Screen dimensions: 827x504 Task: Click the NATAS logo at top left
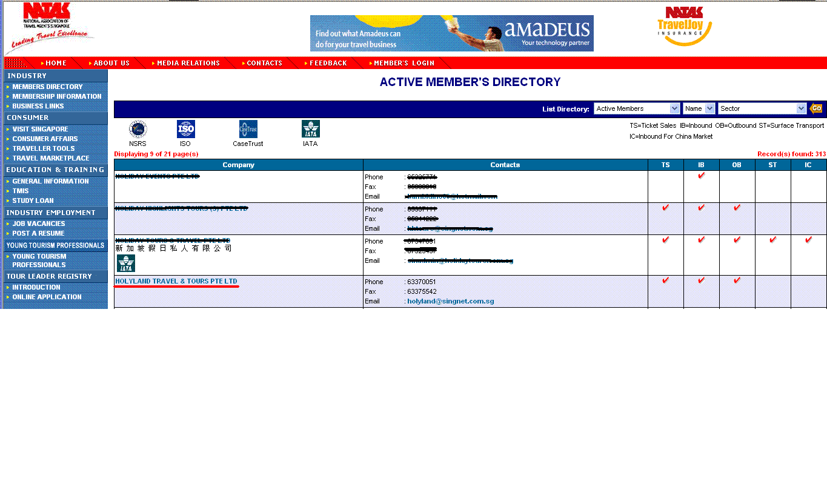pyautogui.click(x=50, y=28)
